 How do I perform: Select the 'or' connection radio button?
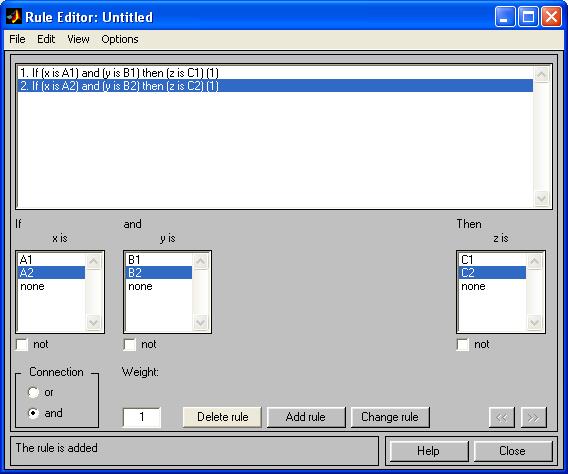pyautogui.click(x=33, y=393)
